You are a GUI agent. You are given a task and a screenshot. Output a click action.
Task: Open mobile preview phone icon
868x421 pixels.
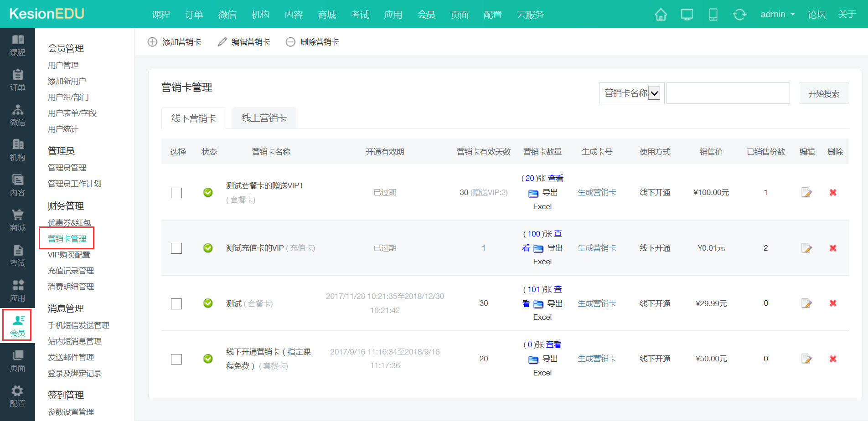[713, 15]
